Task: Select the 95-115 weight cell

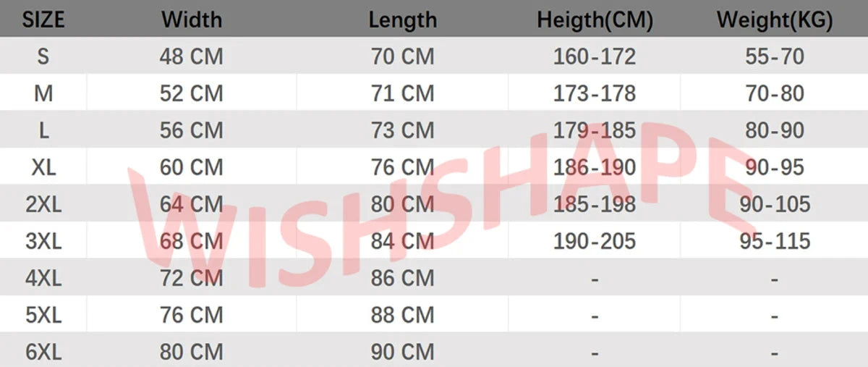Action: point(774,241)
